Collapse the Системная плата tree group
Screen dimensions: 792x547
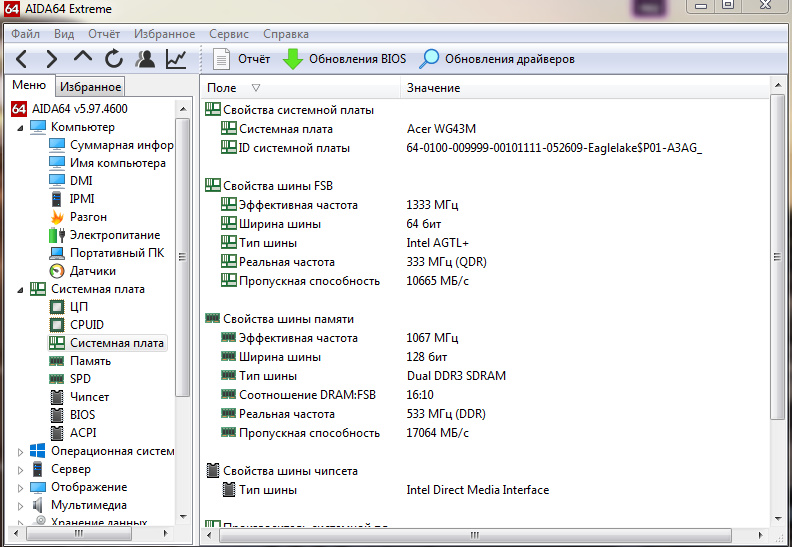(20, 290)
